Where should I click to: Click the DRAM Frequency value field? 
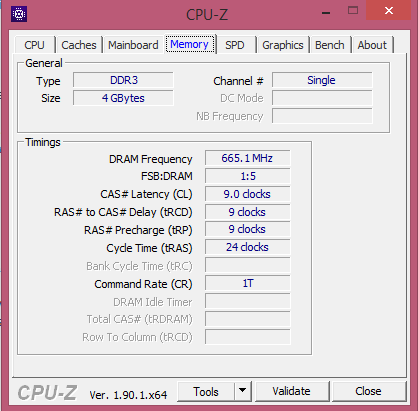tap(247, 158)
